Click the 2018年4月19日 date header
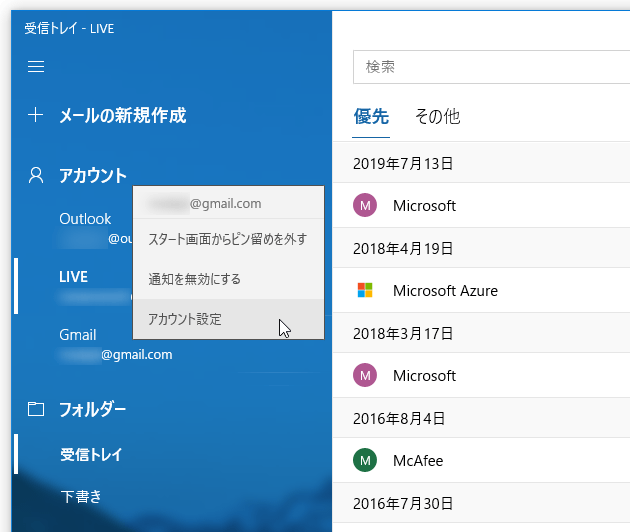Screen dimensions: 630x532 [x=403, y=248]
